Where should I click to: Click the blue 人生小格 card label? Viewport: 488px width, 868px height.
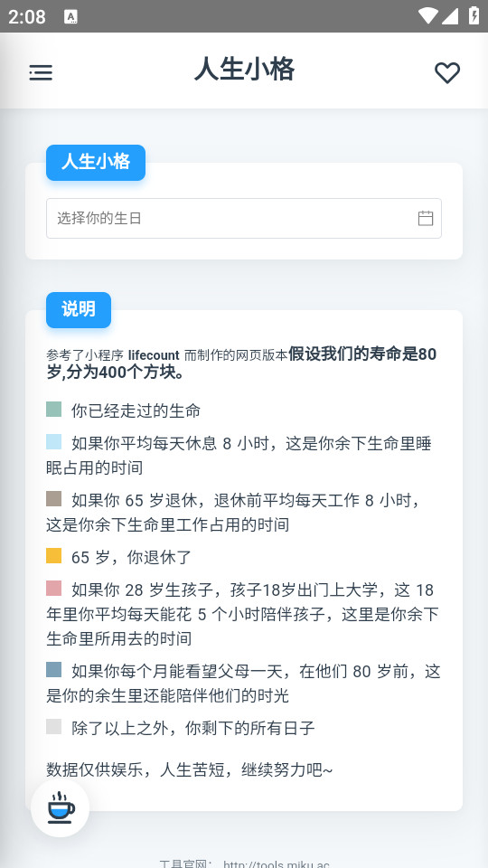click(x=96, y=162)
